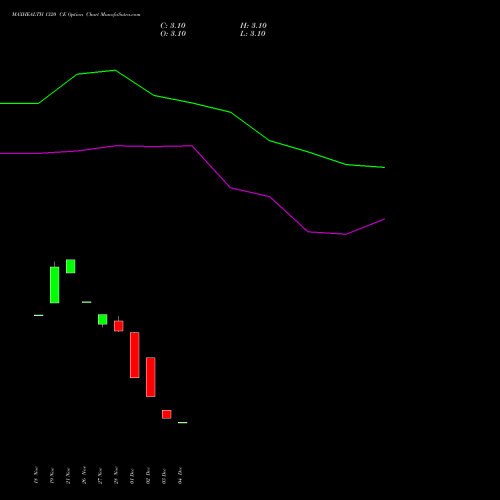Image resolution: width=500 pixels, height=500 pixels.
Task: Click the purple indicator line at its lowest point
Action: click(345, 234)
